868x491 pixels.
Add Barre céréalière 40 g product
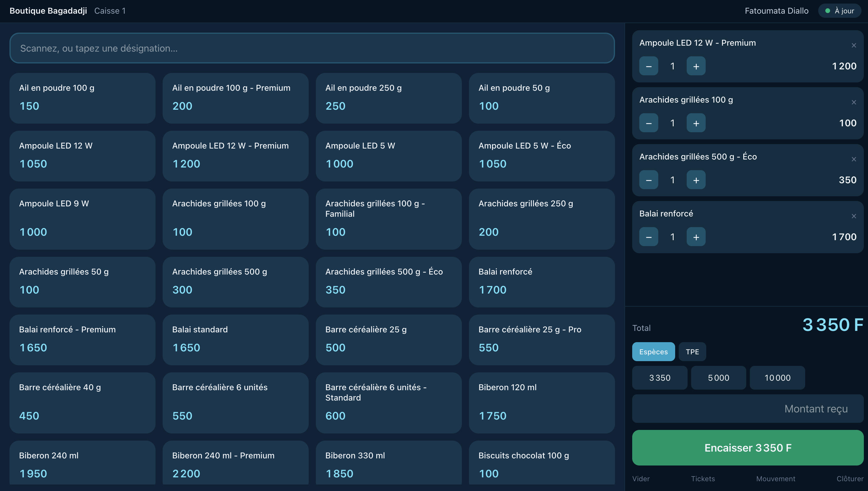pyautogui.click(x=82, y=403)
